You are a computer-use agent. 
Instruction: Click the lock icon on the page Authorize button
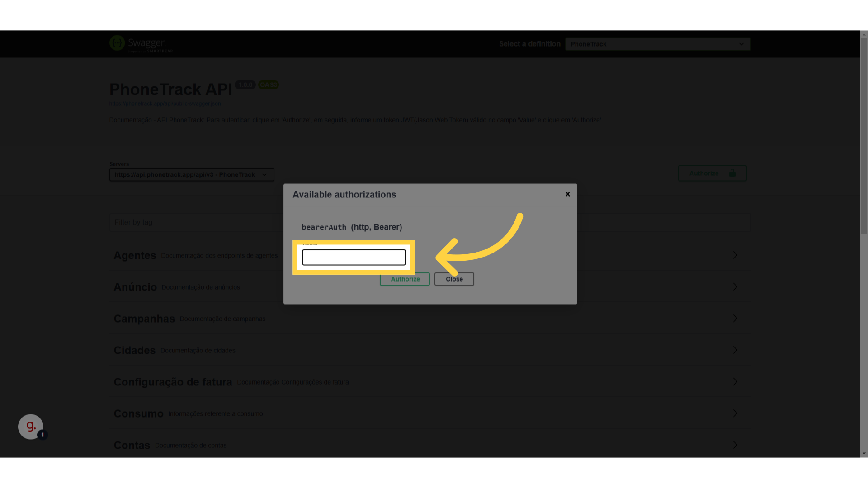pyautogui.click(x=732, y=174)
